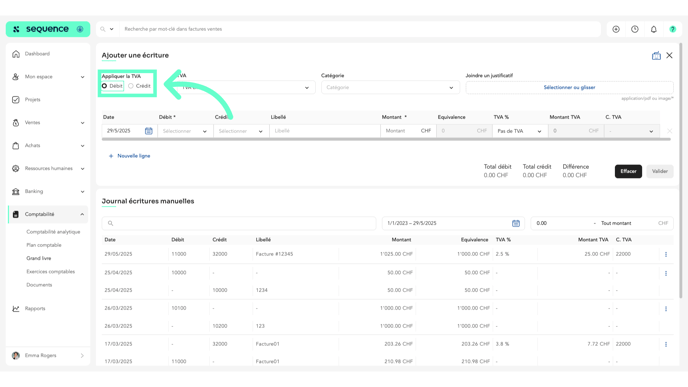Viewport: 688px width, 387px height.
Task: Click the Libellé input field
Action: (325, 131)
